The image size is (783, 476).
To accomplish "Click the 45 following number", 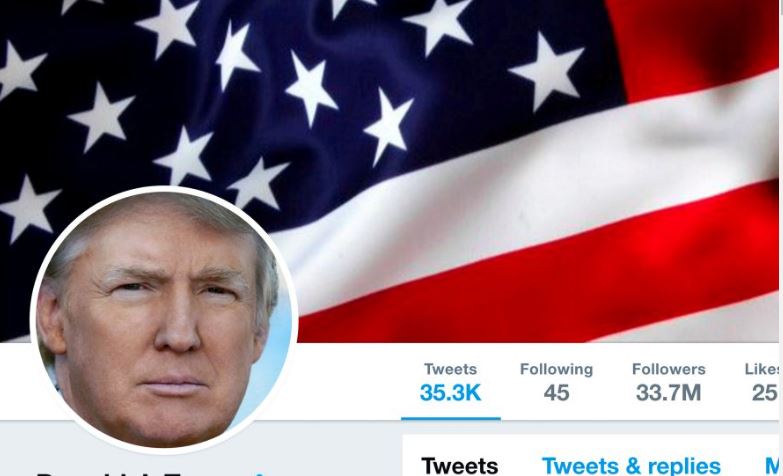I will (556, 393).
